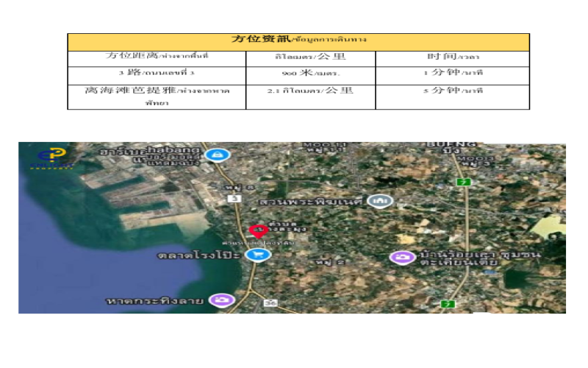Click the blue shopping cart marker
Screen dimensions: 588x368
click(x=259, y=255)
